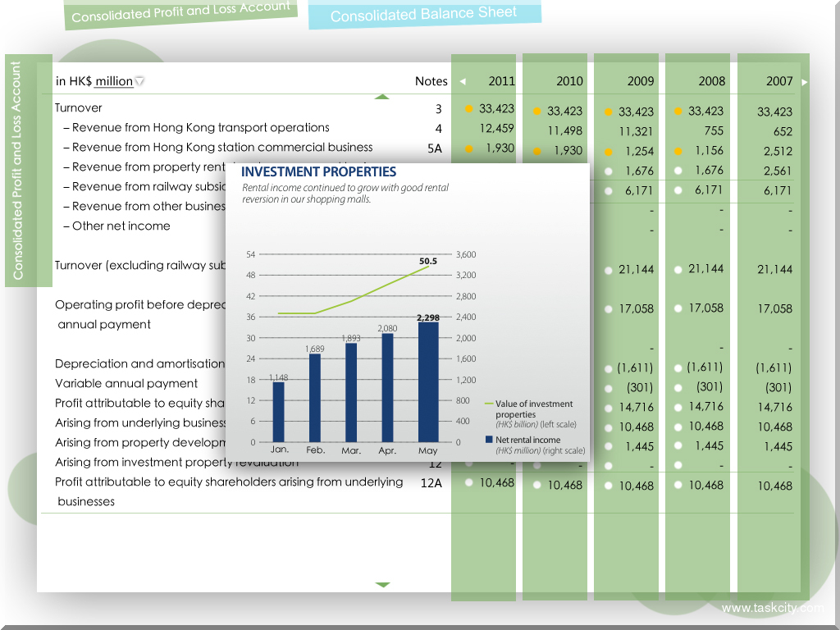Click the Notes column header
This screenshot has width=840, height=630.
(431, 81)
